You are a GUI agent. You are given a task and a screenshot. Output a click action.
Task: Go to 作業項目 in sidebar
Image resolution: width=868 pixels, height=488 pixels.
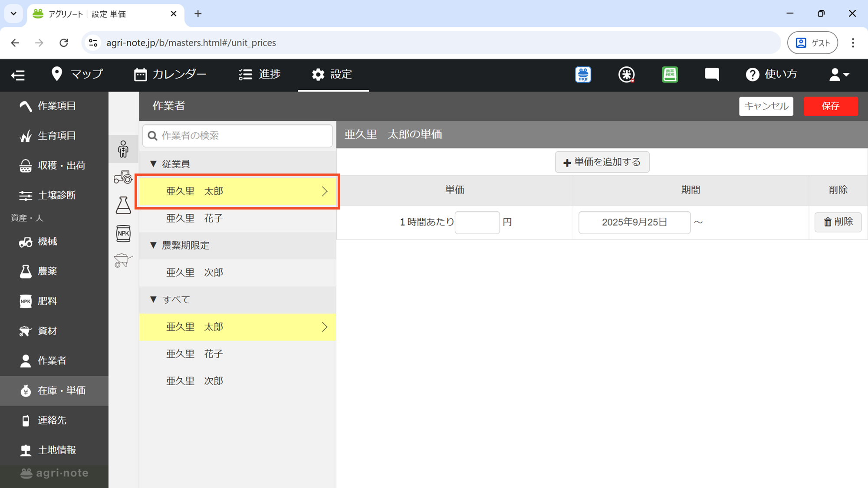pos(54,106)
